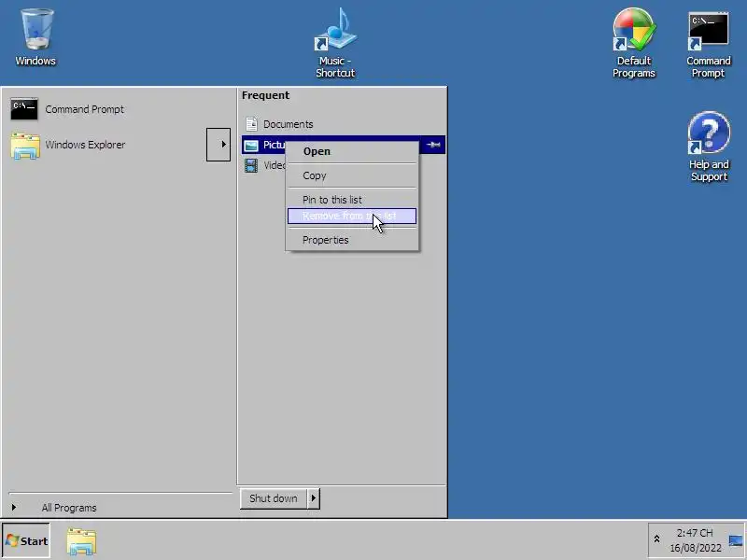Screen dimensions: 747x560
Task: Click the Pictures icon in Frequent list
Action: 251,146
